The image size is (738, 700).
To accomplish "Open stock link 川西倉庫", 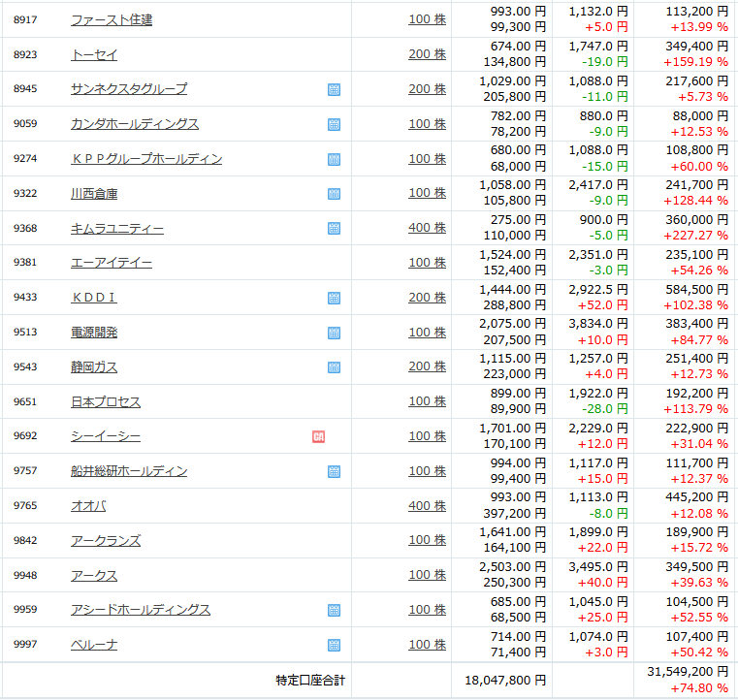I will pyautogui.click(x=94, y=193).
